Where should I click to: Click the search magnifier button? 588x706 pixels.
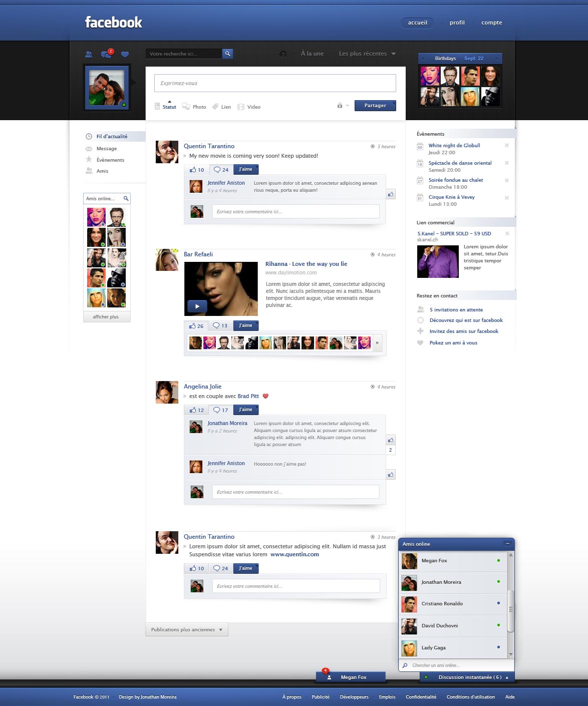click(227, 54)
